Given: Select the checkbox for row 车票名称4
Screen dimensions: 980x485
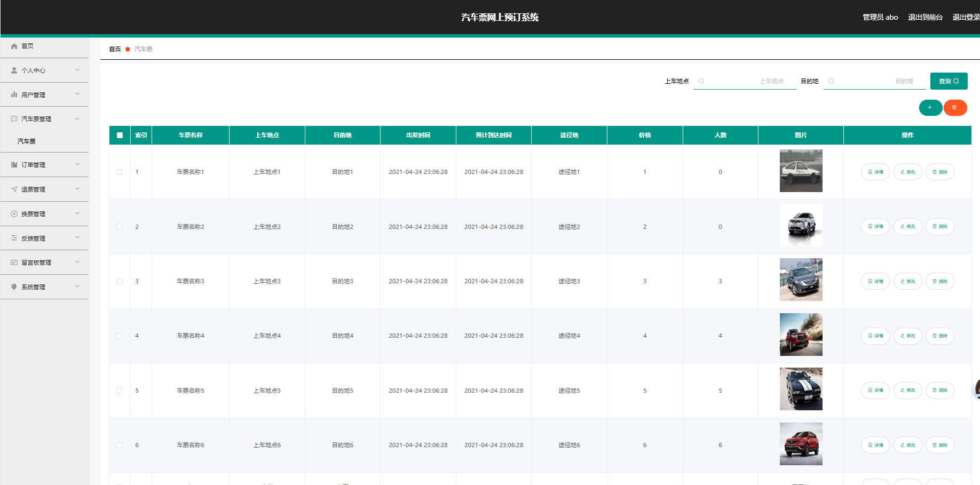Looking at the screenshot, I should click(120, 336).
